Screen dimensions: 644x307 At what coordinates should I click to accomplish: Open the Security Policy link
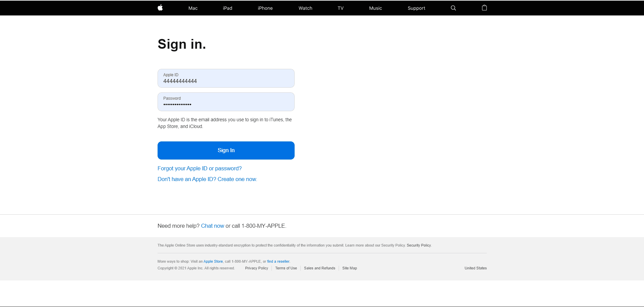tap(419, 246)
